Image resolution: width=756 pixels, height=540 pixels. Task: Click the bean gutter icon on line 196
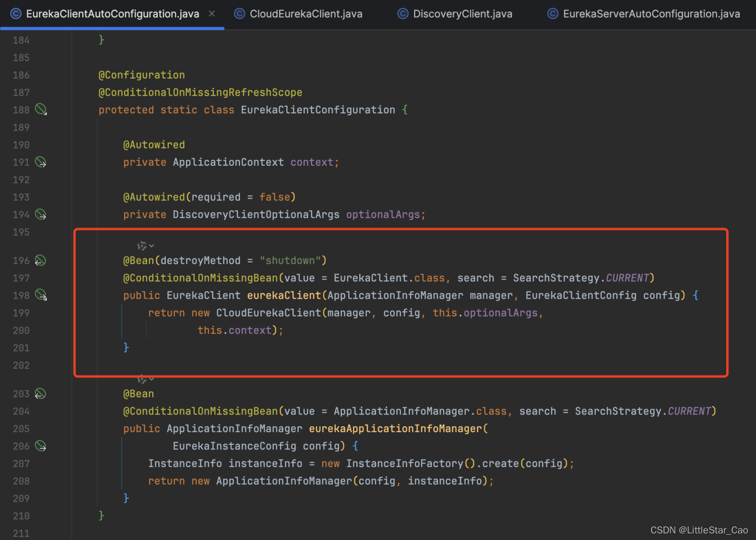coord(40,260)
